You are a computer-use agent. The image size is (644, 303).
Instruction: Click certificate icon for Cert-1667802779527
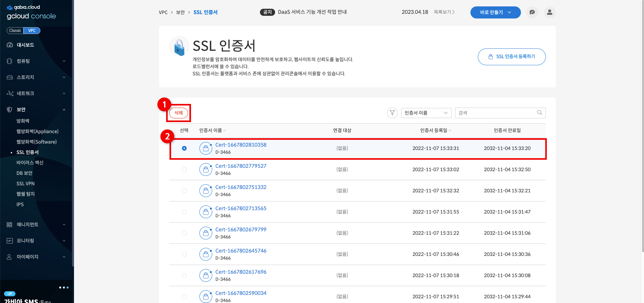pyautogui.click(x=206, y=169)
